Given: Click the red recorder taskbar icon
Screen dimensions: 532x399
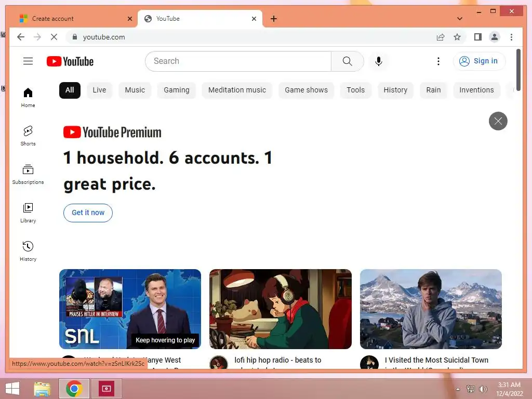Looking at the screenshot, I should [x=107, y=389].
